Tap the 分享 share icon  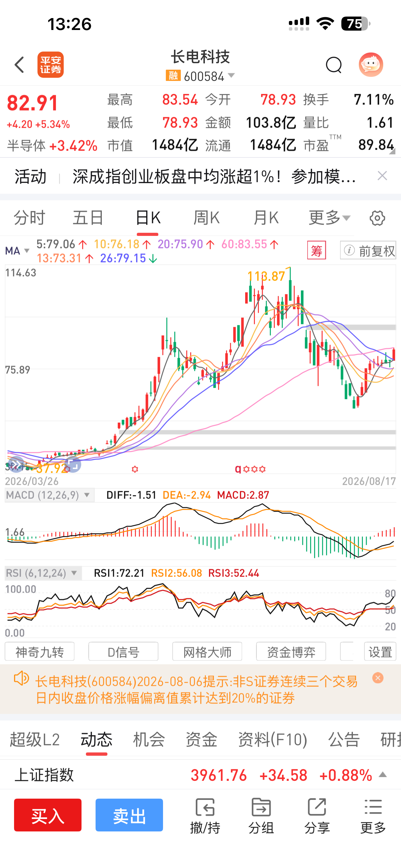click(x=317, y=816)
